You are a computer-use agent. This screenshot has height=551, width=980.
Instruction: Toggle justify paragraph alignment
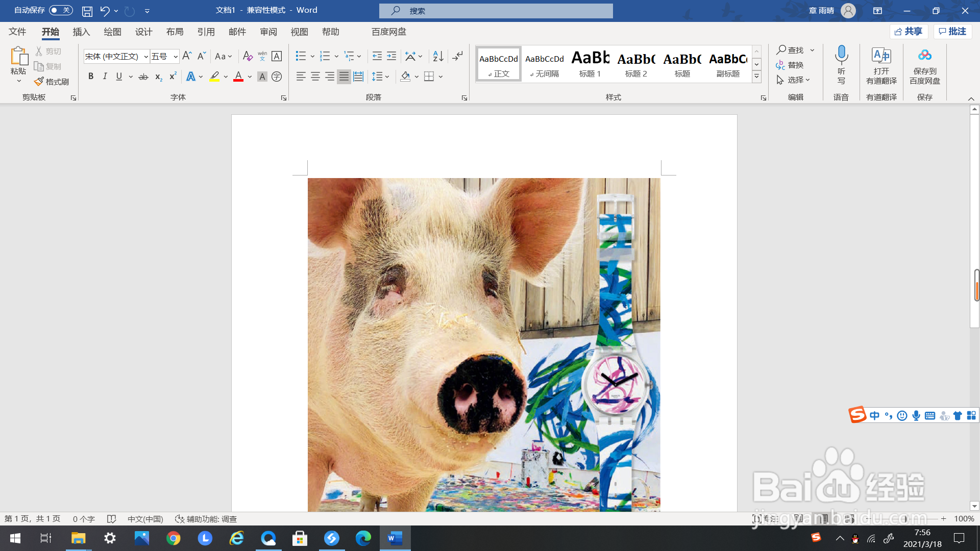click(344, 77)
